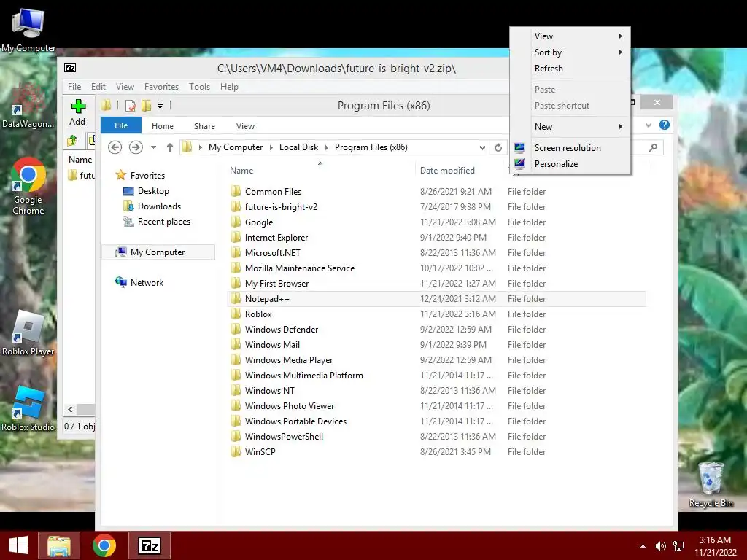Switch to 7-Zip on the taskbar
This screenshot has width=747, height=560.
coord(149,545)
